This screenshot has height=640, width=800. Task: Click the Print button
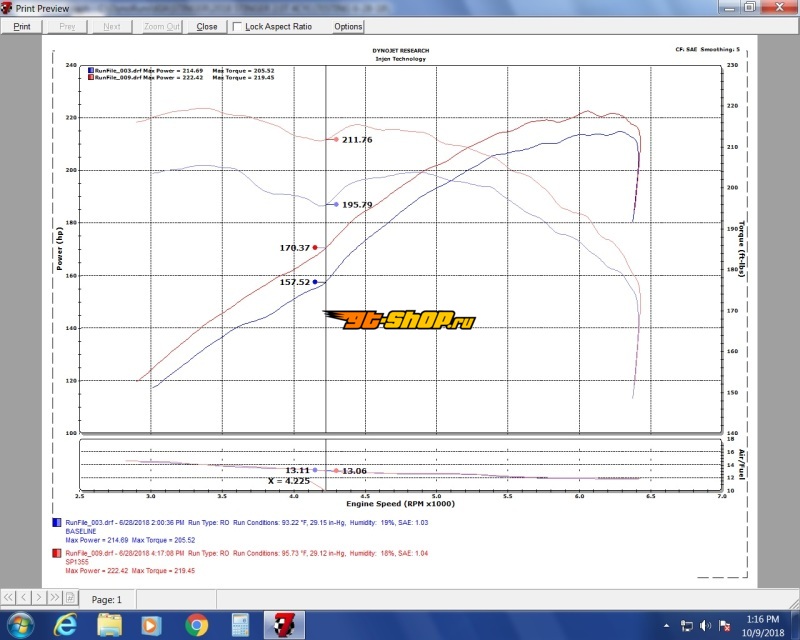pyautogui.click(x=21, y=27)
